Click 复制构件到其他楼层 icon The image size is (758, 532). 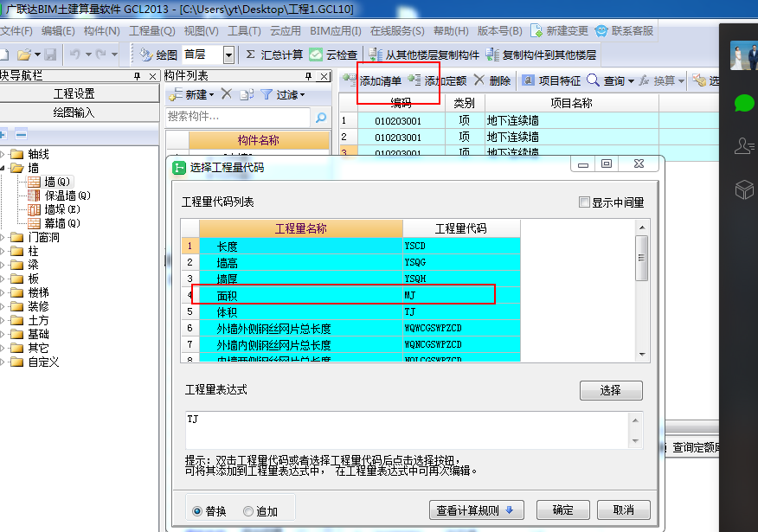tap(492, 54)
